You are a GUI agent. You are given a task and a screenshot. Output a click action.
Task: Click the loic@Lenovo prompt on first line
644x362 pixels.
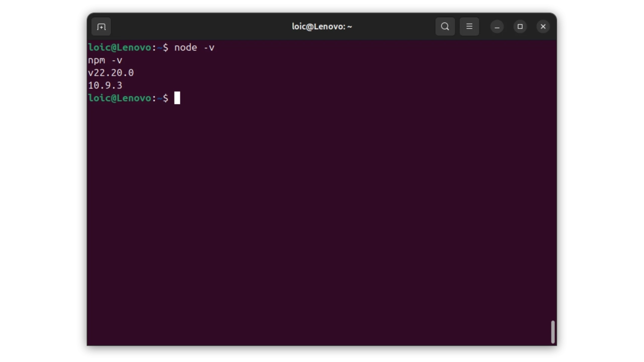tap(119, 48)
